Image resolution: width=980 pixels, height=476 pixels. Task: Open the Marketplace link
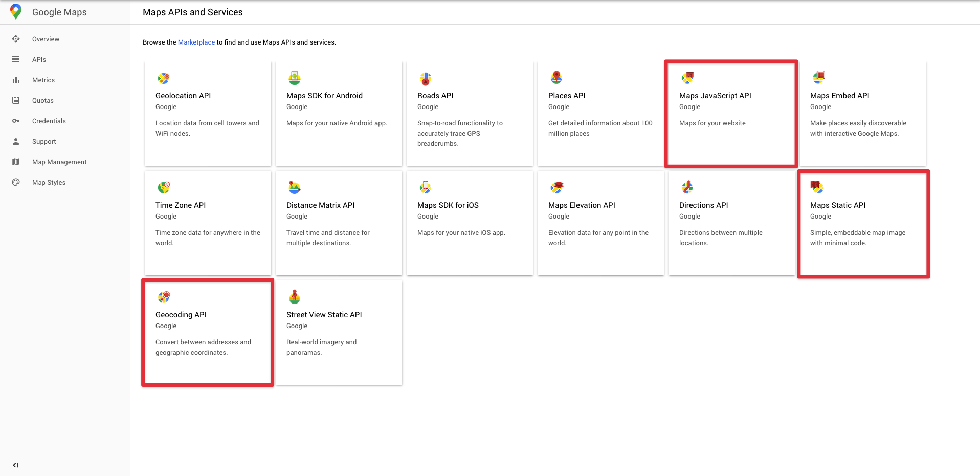(x=196, y=42)
